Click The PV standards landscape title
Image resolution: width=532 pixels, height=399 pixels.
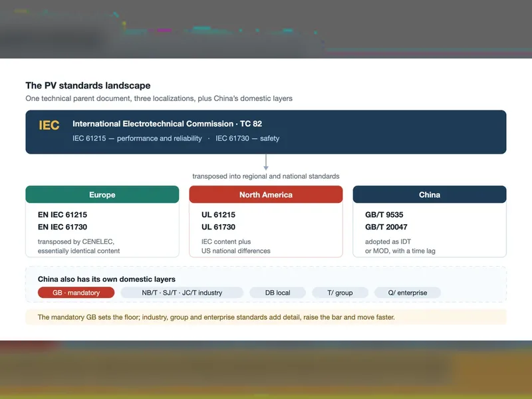pyautogui.click(x=88, y=86)
